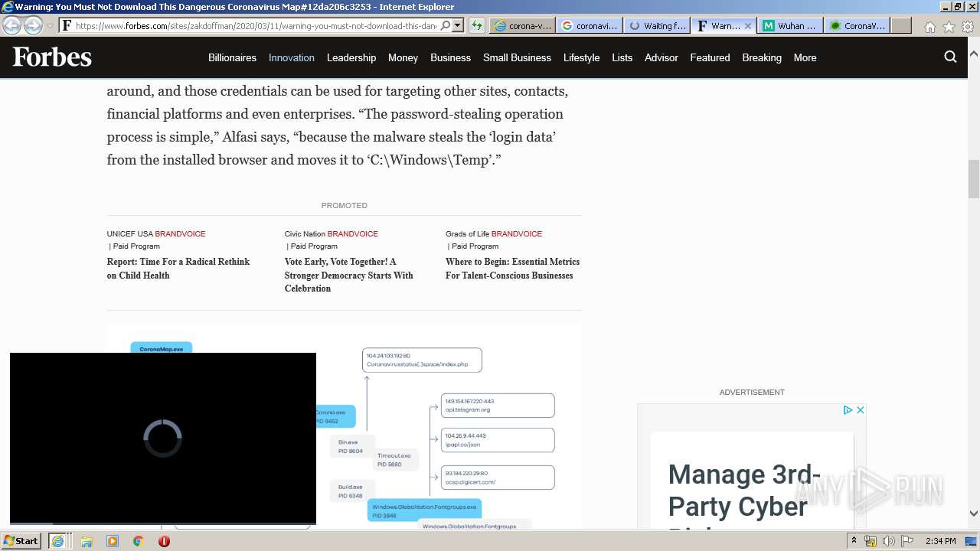Click the scrollbar down arrow
The width and height of the screenshot is (980, 551).
point(974,514)
